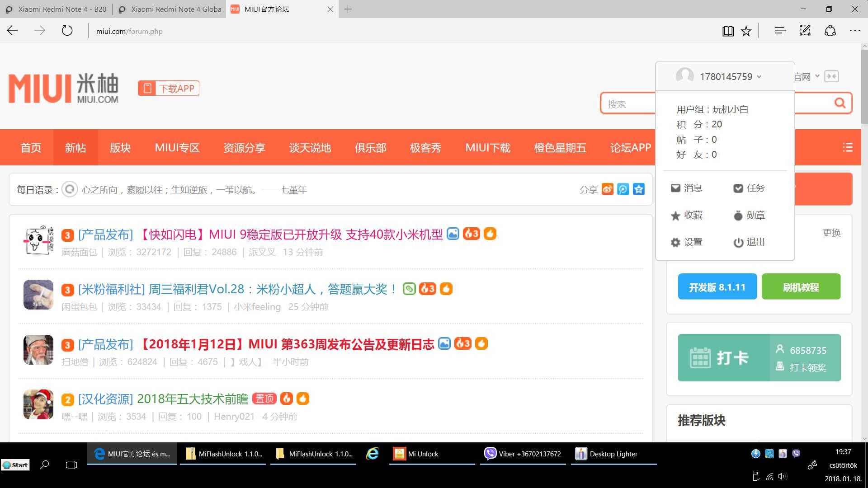Image resolution: width=868 pixels, height=488 pixels.
Task: Click the search magnifier icon in the search box
Action: point(840,103)
